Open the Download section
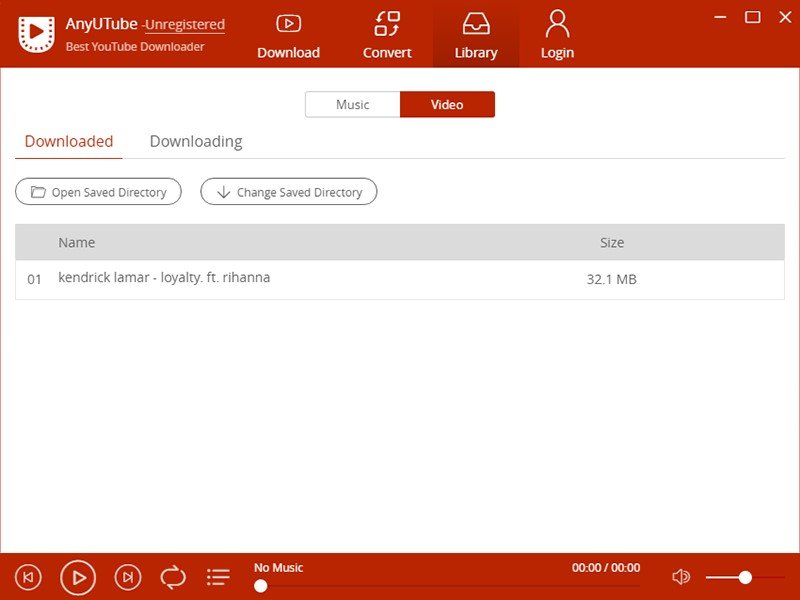The height and width of the screenshot is (600, 800). click(288, 36)
